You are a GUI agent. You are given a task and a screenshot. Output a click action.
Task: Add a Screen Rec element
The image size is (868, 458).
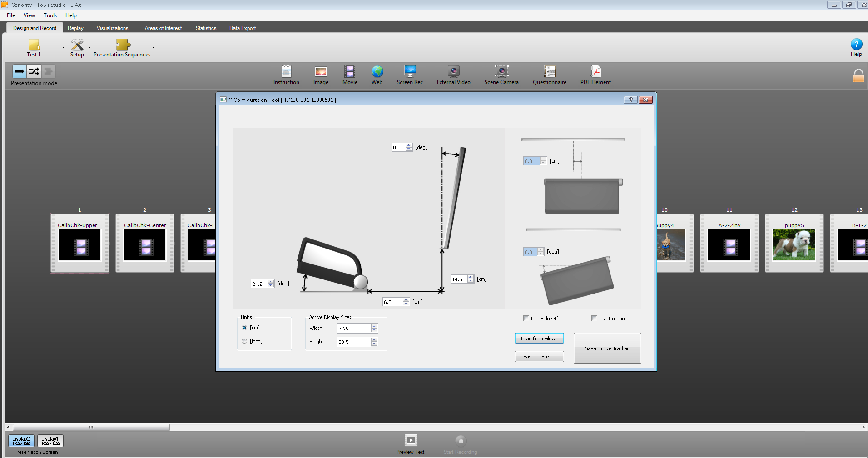[x=410, y=72]
